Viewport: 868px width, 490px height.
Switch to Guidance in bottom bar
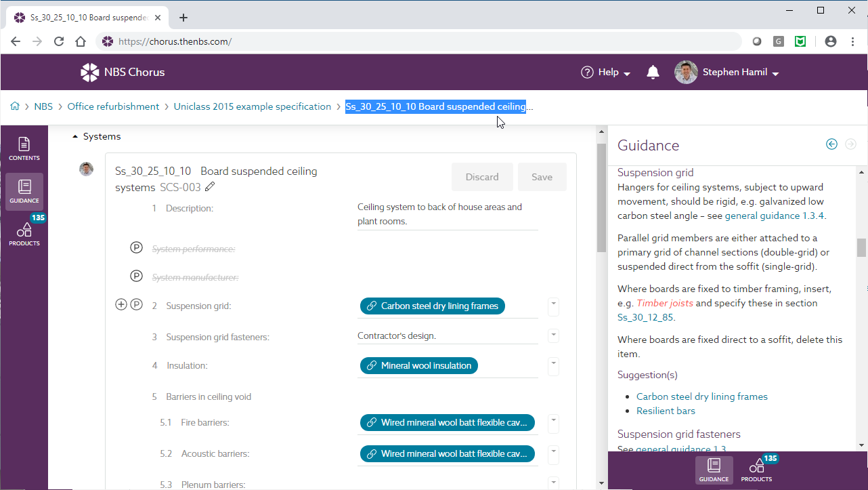click(x=714, y=470)
